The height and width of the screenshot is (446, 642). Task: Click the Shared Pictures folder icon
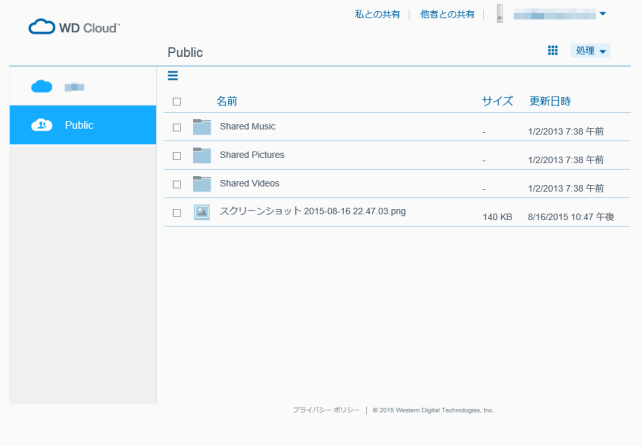tap(202, 155)
